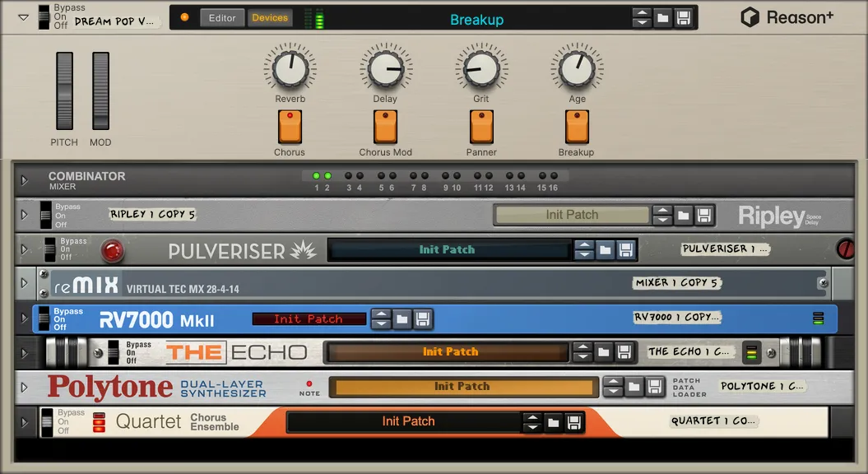The image size is (868, 474).
Task: Save the Quartet patch with the disk icon
Action: click(574, 423)
